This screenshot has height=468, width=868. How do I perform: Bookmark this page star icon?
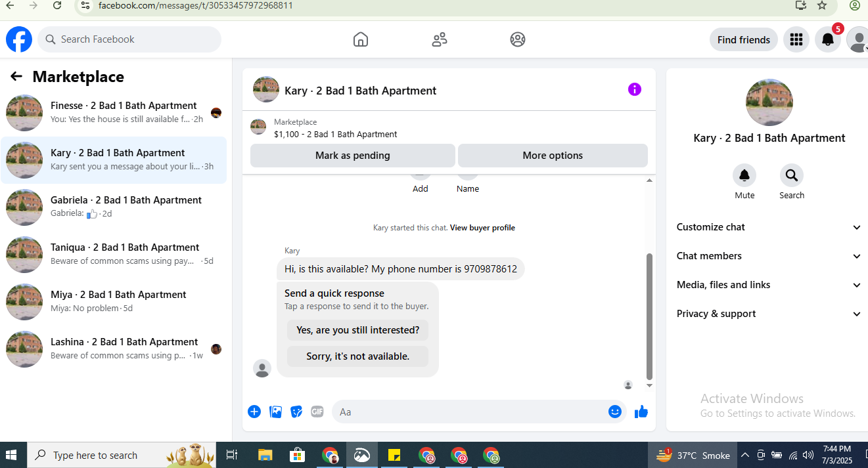[822, 5]
